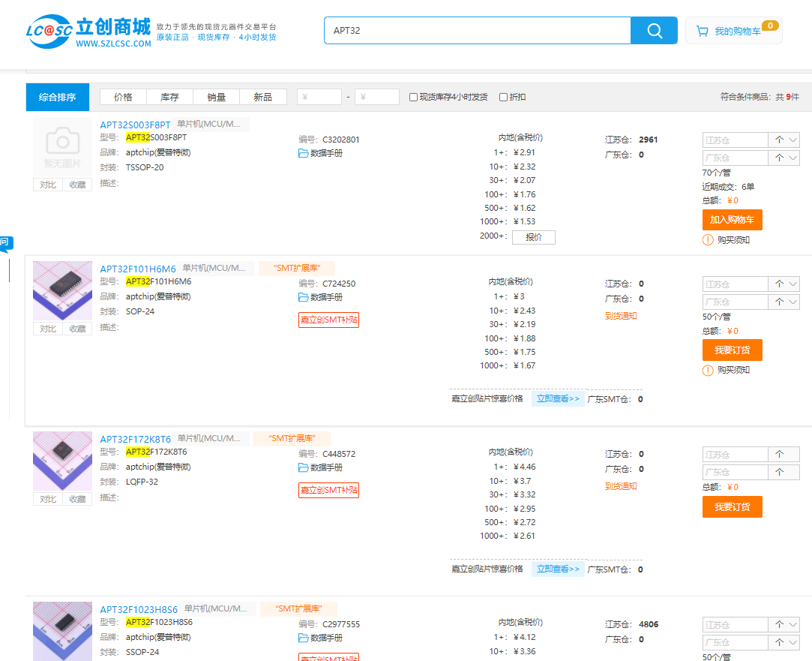Click “SMT扩展库” tag on APT32F101H6M6
Image resolution: width=812 pixels, height=661 pixels.
[x=297, y=269]
